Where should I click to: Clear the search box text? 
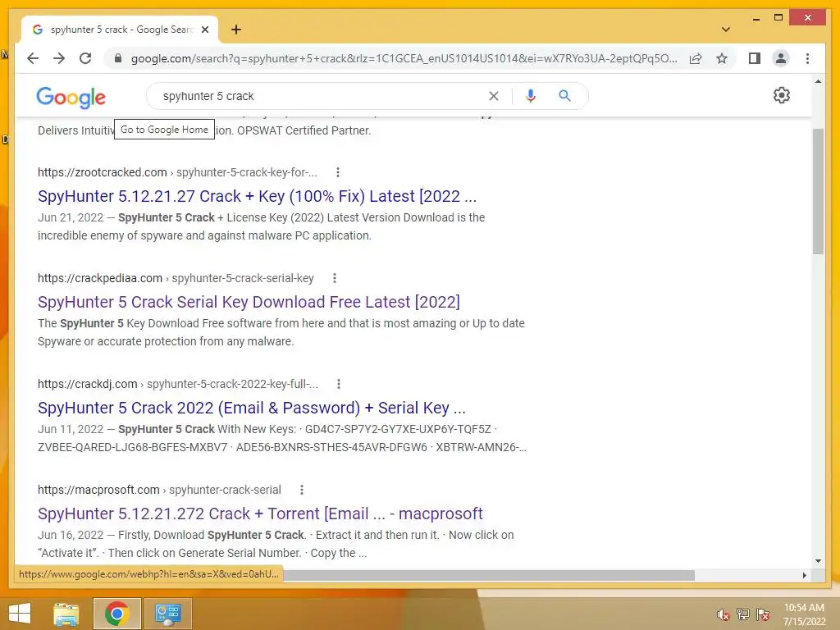(493, 96)
